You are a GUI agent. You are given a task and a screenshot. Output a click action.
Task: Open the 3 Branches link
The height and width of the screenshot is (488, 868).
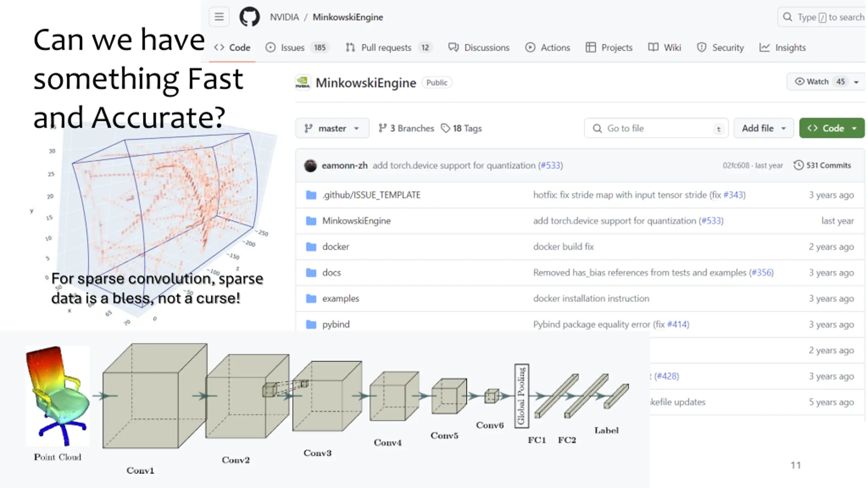click(x=406, y=128)
